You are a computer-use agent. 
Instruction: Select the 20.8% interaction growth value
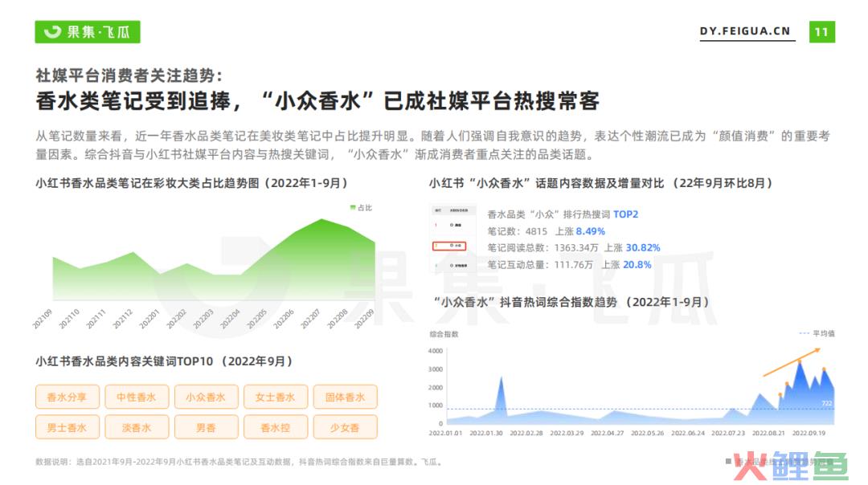637,265
